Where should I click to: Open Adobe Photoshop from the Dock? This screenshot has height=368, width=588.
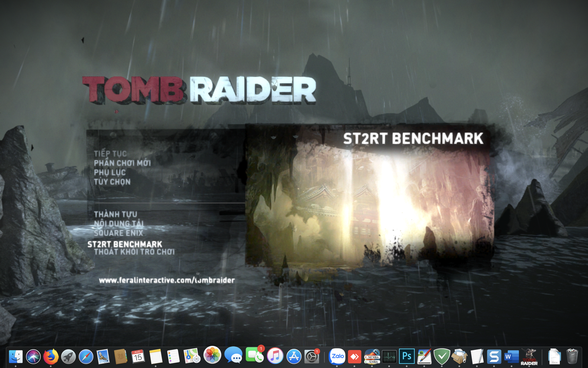(x=406, y=356)
